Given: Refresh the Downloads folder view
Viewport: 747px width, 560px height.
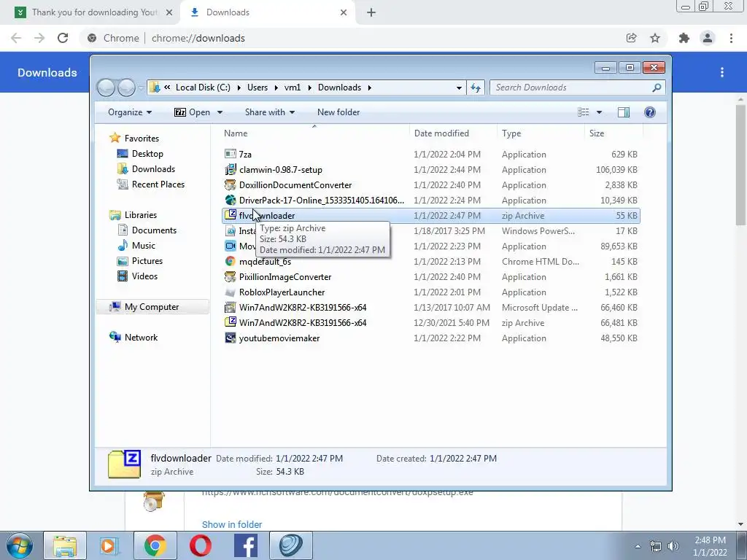Looking at the screenshot, I should click(x=476, y=87).
